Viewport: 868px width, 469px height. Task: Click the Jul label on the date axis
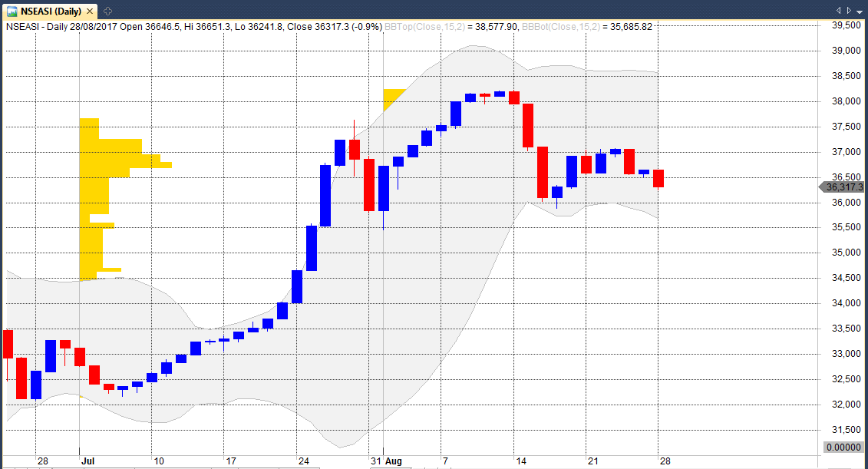tap(87, 461)
